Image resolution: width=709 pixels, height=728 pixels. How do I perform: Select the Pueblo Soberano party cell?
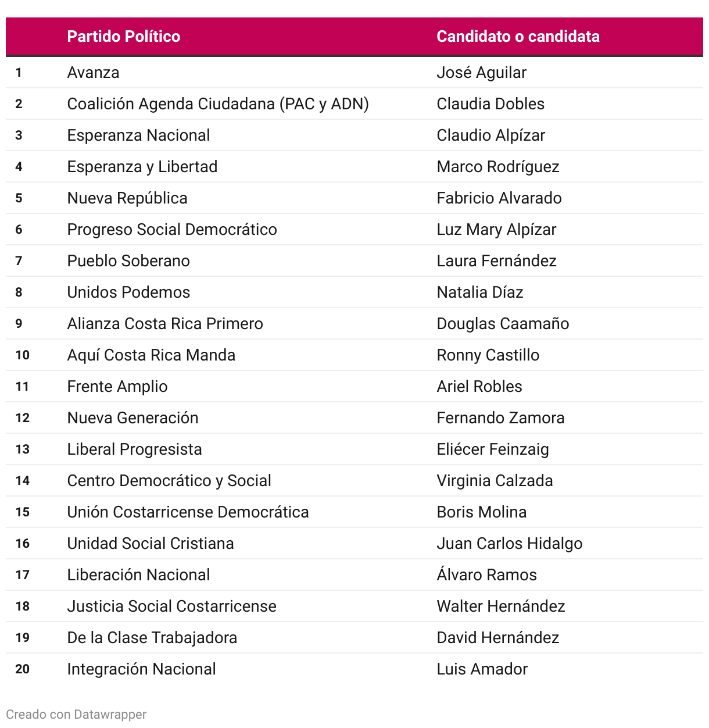[128, 261]
